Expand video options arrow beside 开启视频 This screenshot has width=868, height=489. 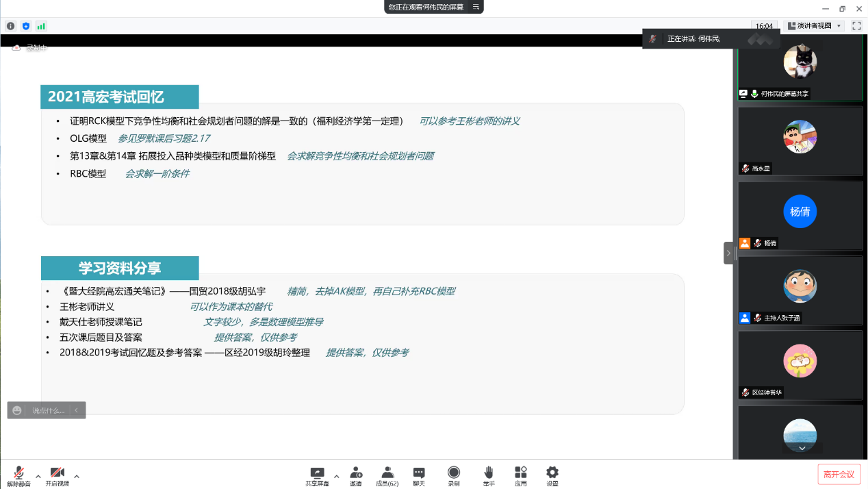[77, 476]
